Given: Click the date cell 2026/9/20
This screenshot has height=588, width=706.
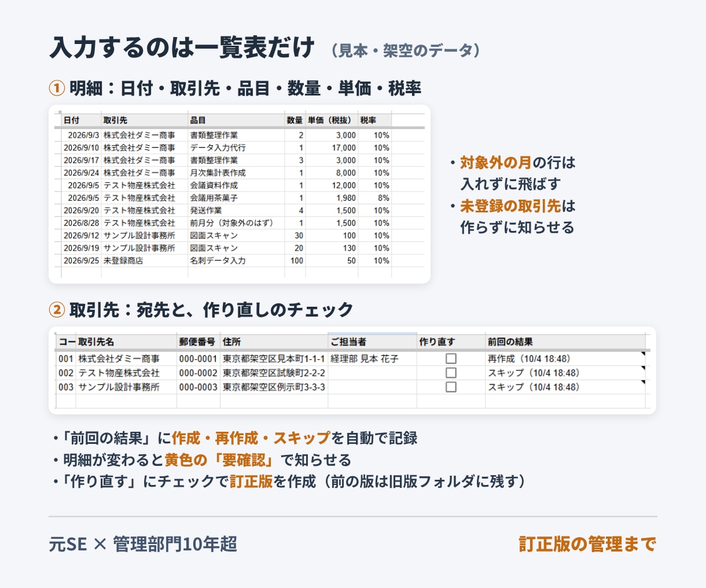Looking at the screenshot, I should [81, 210].
